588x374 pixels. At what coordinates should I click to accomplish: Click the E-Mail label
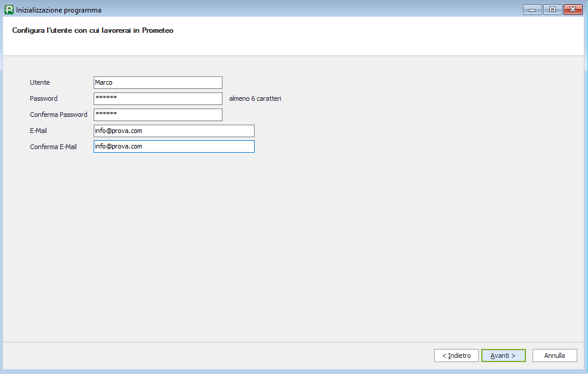(x=38, y=131)
